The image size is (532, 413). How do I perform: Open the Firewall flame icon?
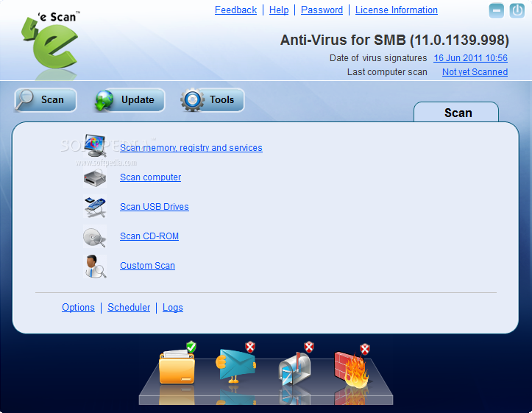coord(352,370)
